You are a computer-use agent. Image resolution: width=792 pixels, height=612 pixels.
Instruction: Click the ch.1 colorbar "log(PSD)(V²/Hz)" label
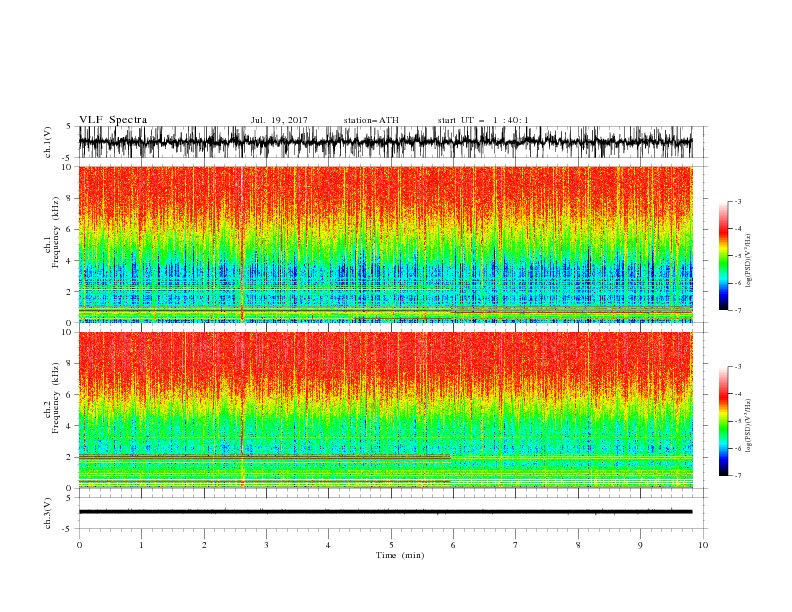[749, 261]
